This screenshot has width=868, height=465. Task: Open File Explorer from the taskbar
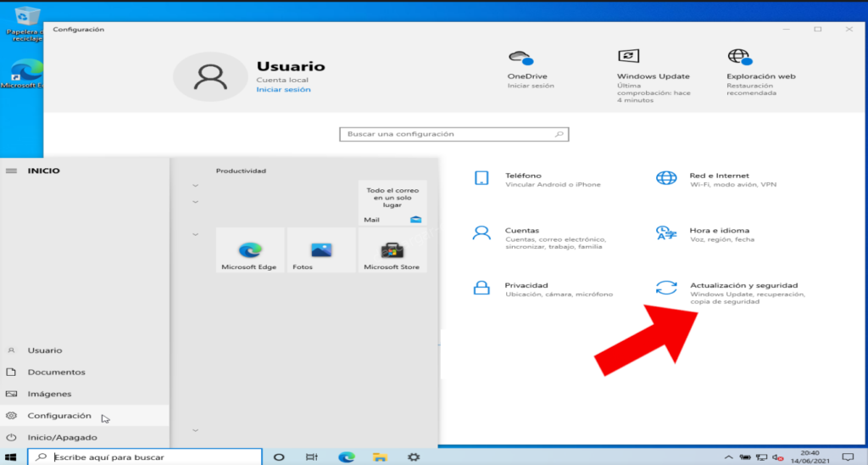380,457
